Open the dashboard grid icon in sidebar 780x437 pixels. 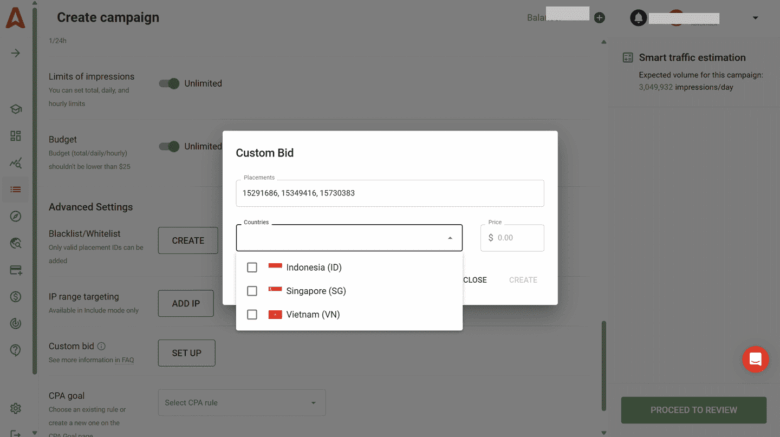pyautogui.click(x=15, y=136)
